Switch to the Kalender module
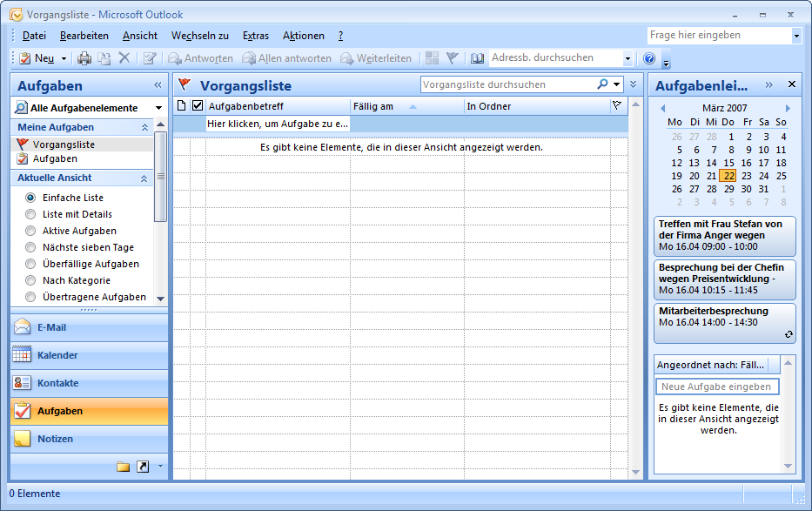 click(x=57, y=355)
